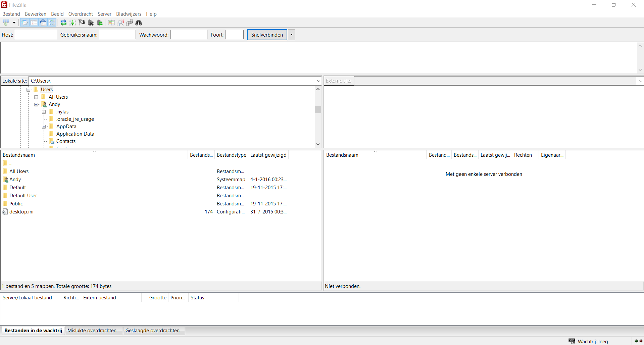Refresh the file and folder lists
The height and width of the screenshot is (345, 644).
point(63,22)
